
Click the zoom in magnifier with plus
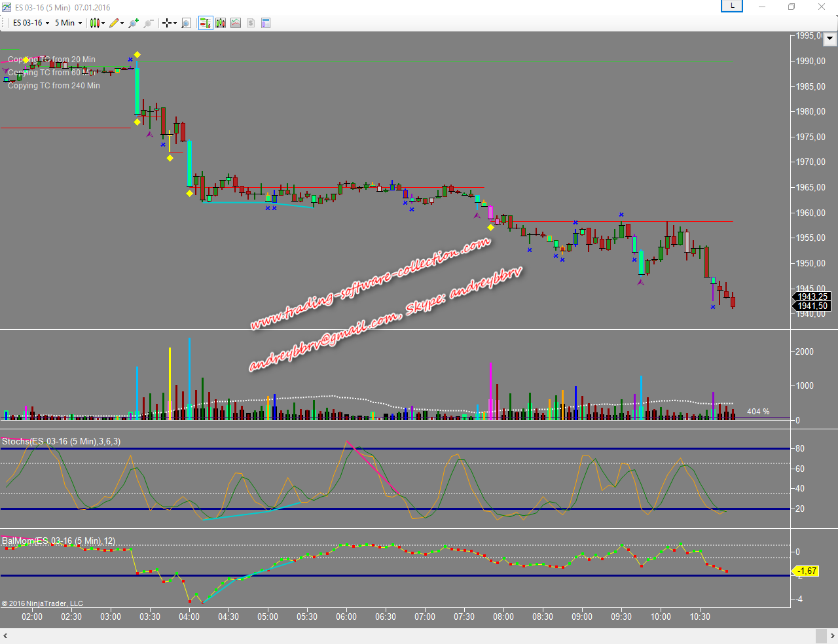tap(134, 23)
